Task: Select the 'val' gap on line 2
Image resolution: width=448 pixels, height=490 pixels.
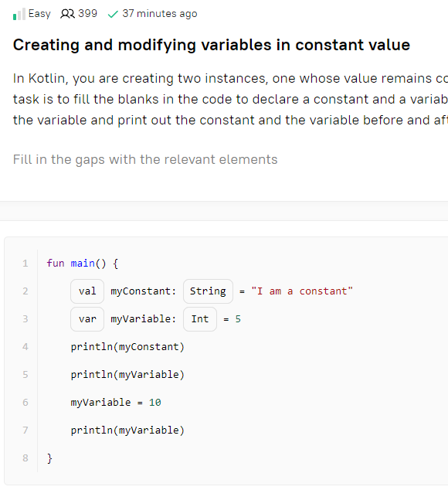Action: pyautogui.click(x=87, y=291)
